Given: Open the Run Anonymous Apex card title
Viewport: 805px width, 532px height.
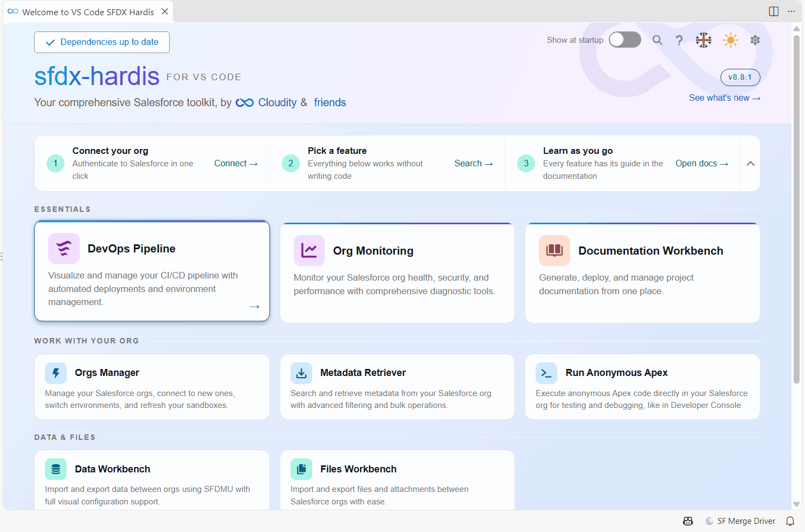Looking at the screenshot, I should [617, 373].
